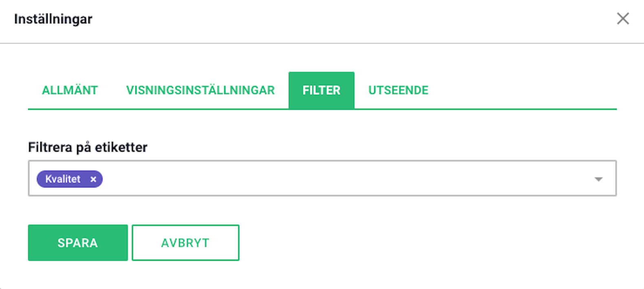Expand the label filter dropdown arrow
This screenshot has width=644, height=289.
tap(598, 179)
